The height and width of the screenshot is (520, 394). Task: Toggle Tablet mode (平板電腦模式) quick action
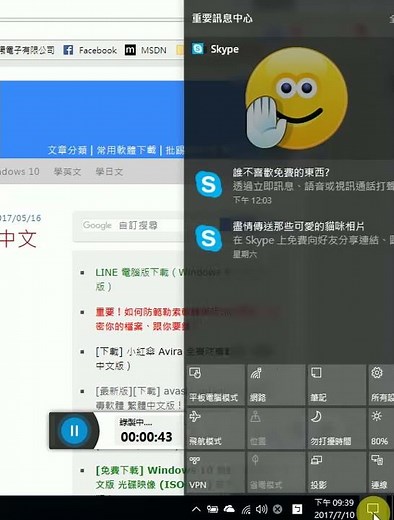215,385
